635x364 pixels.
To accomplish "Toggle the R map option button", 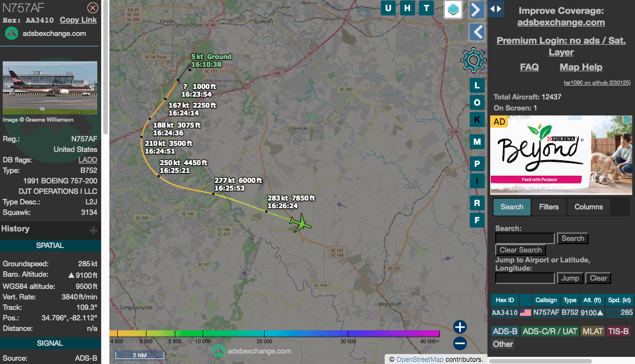I will click(x=477, y=203).
